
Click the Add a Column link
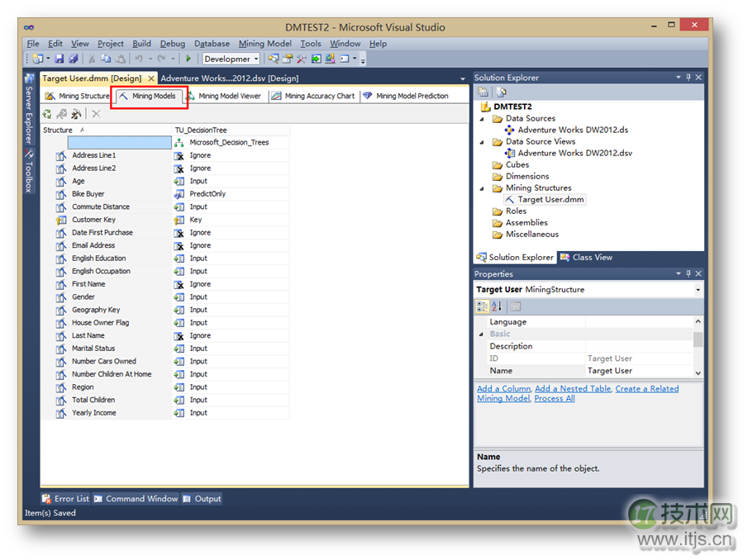[503, 388]
